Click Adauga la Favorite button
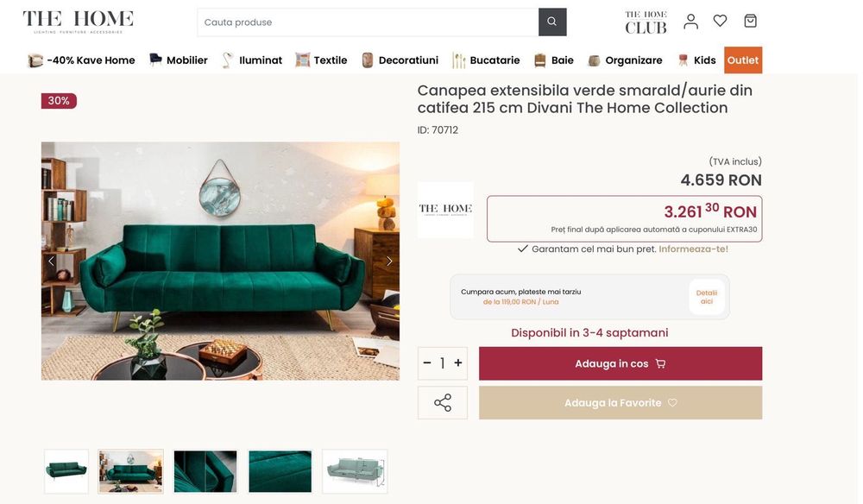This screenshot has height=504, width=863. [620, 403]
